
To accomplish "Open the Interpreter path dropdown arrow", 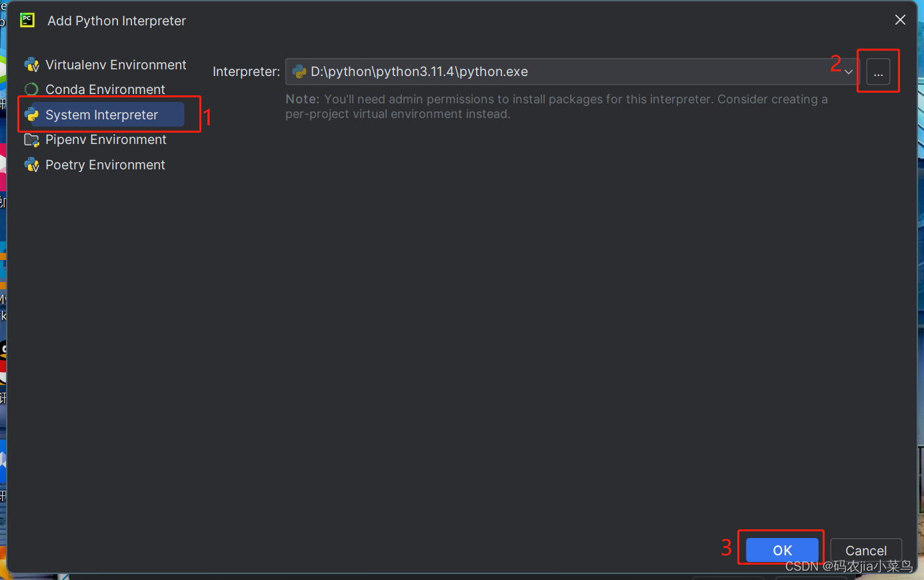I will pos(849,72).
